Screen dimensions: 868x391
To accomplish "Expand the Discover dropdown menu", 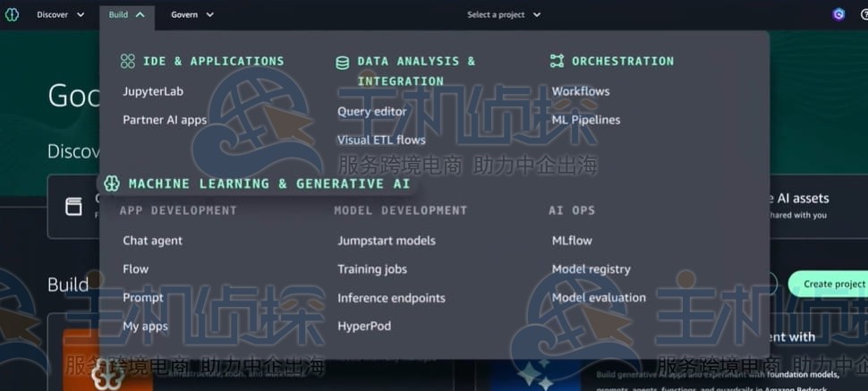I will click(x=61, y=14).
